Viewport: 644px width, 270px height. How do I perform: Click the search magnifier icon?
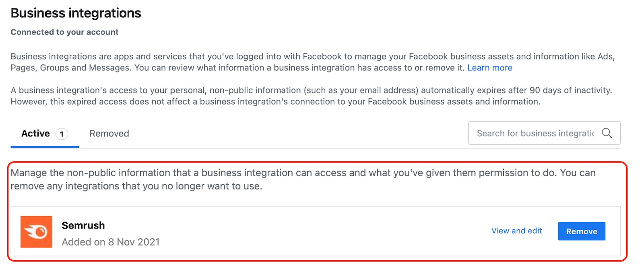tap(607, 133)
